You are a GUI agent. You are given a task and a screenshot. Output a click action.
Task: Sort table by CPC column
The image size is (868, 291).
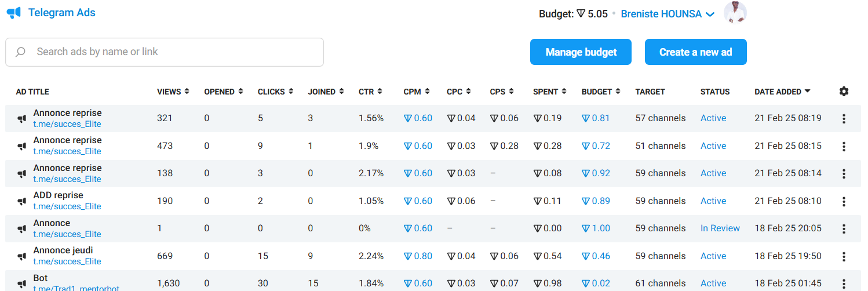pos(459,92)
